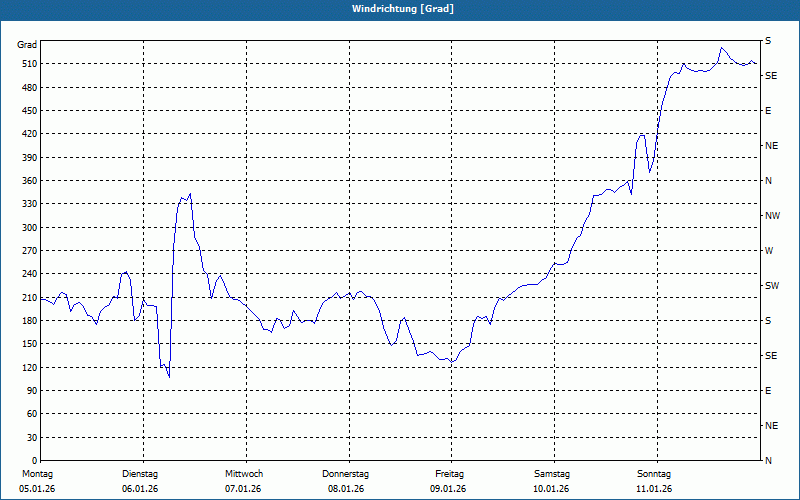This screenshot has width=800, height=500.
Task: Click the "240" degree axis value
Action: pos(29,274)
